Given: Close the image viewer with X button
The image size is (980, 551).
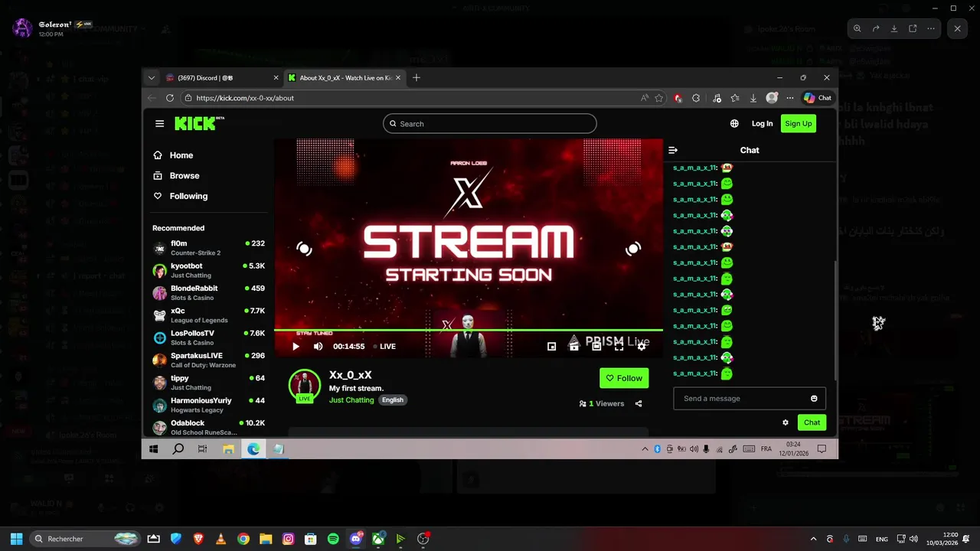Looking at the screenshot, I should 957,28.
